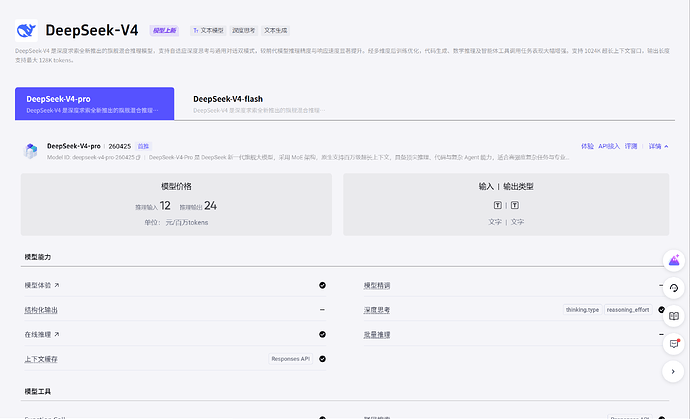
Task: Copy the Model ID deepseek-v4-pro-260425
Action: (x=138, y=158)
